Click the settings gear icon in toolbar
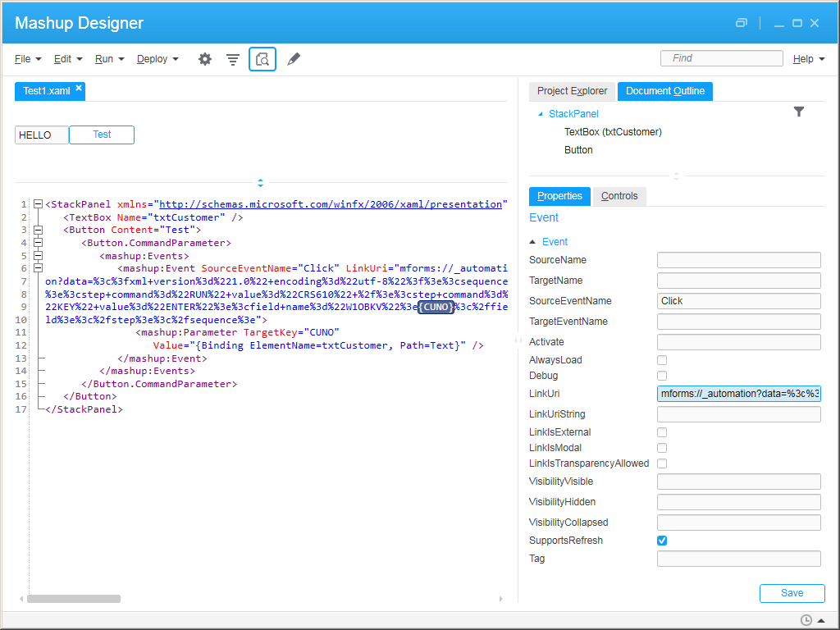The width and height of the screenshot is (840, 630). click(205, 59)
